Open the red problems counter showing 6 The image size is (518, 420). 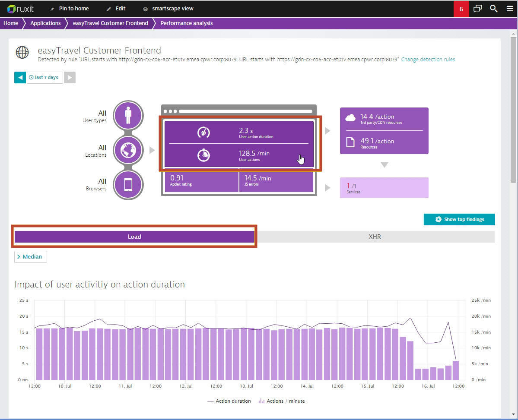(x=461, y=9)
